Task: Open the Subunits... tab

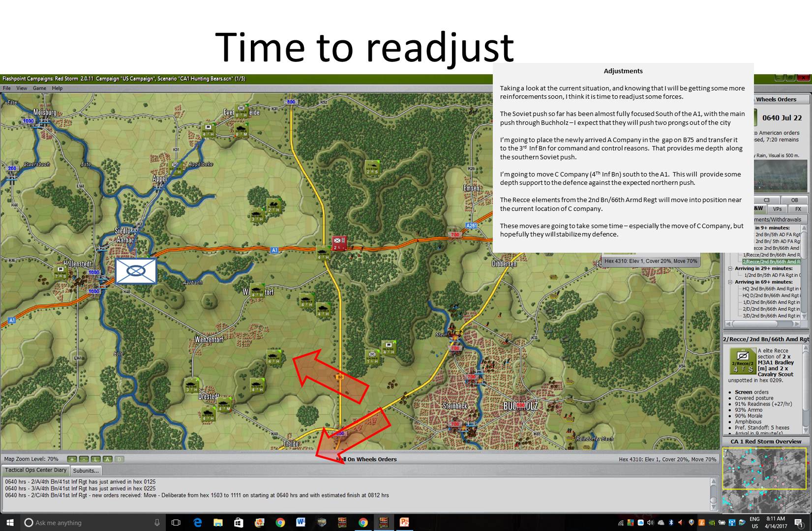Action: (x=86, y=471)
